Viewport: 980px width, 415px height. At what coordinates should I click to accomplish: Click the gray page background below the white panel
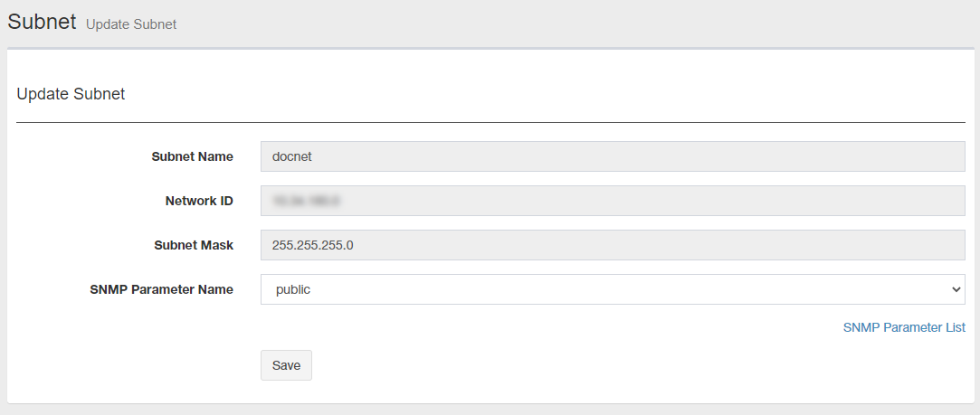(489, 410)
